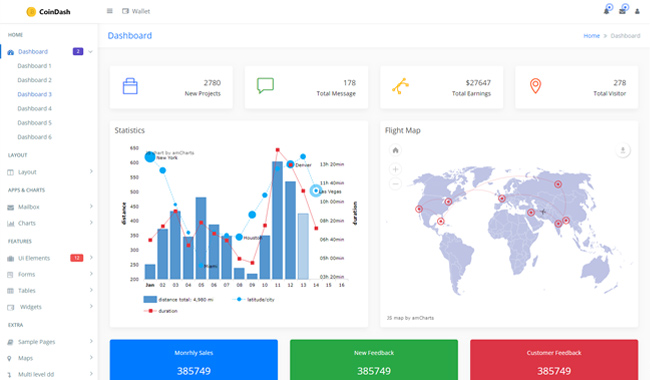Toggle the duration legend entry
The image size is (650, 380).
click(x=160, y=311)
